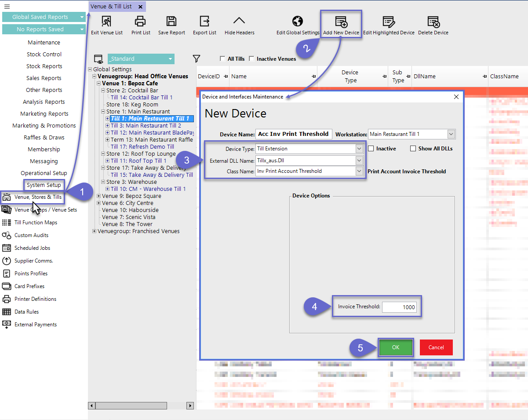
Task: Tick the Inactive Venues checkbox
Action: (251, 59)
